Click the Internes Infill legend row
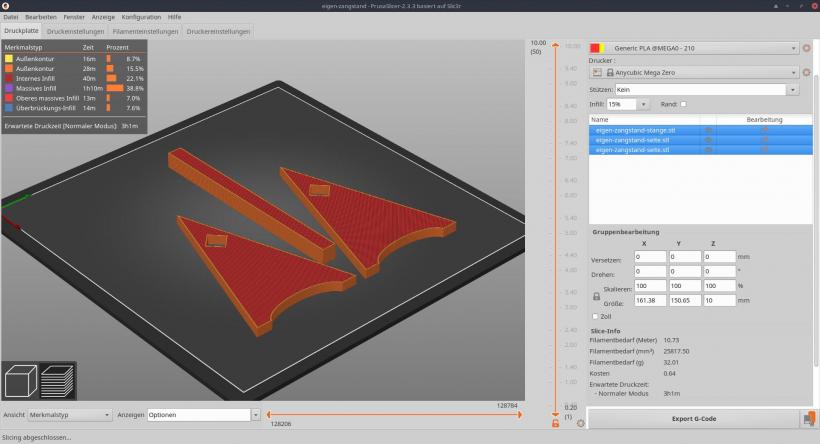Viewport: 820px width, 444px height. [x=74, y=78]
